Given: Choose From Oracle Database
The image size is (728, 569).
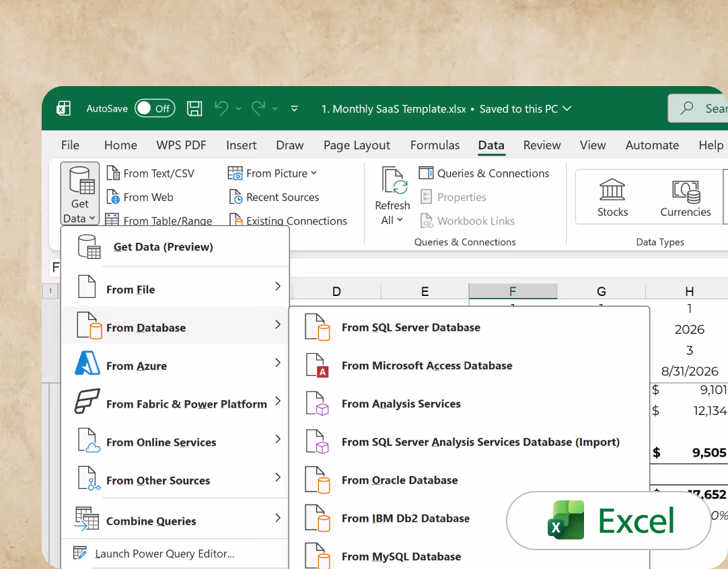Looking at the screenshot, I should [469, 480].
